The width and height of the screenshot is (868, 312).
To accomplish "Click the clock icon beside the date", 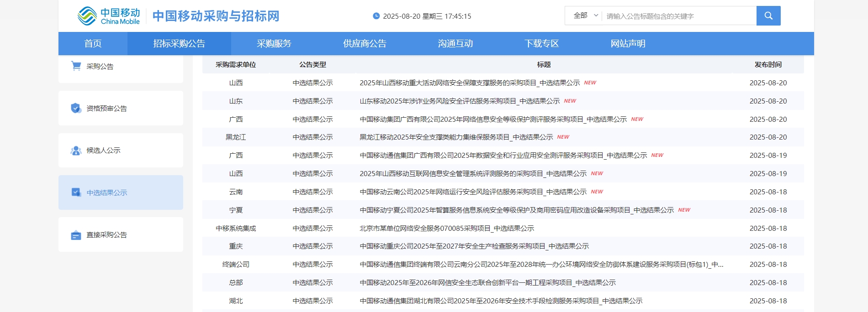I will [x=376, y=16].
